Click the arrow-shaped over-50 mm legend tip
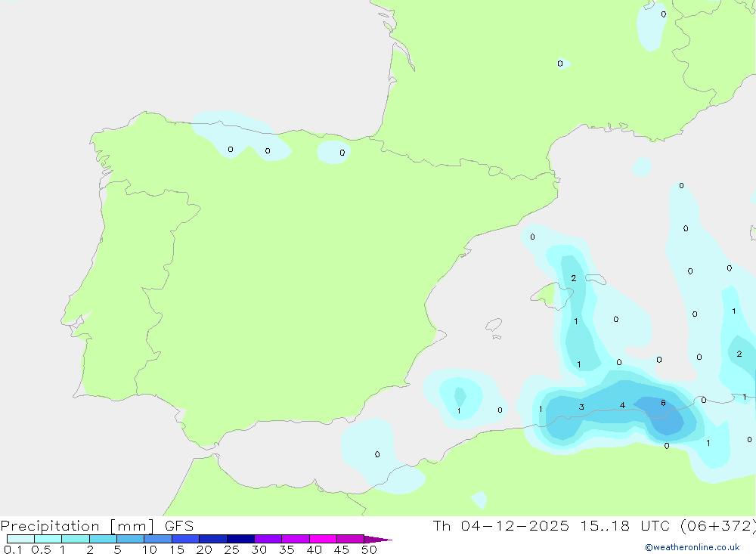This screenshot has height=554, width=756. pyautogui.click(x=377, y=539)
